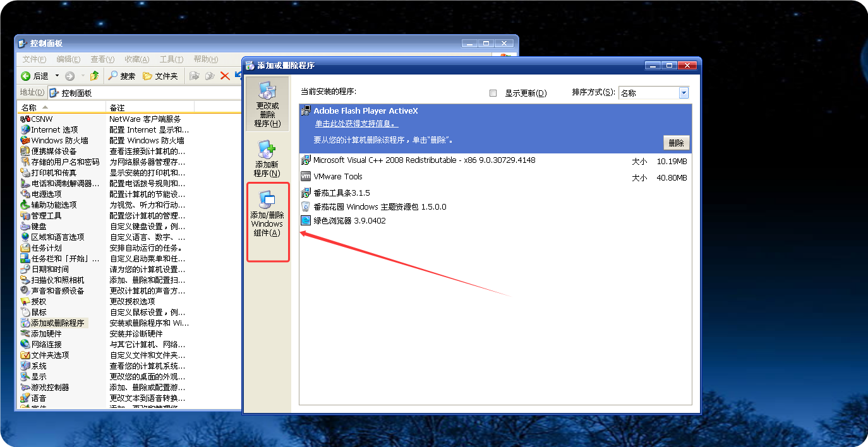Open 收藏 menu in Control Panel

pyautogui.click(x=136, y=59)
